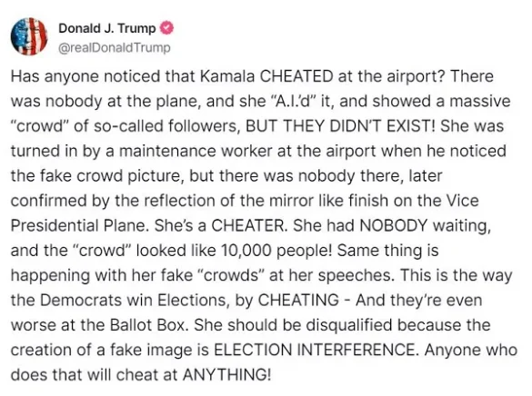The image size is (532, 396).
Task: Select the word CHEATER
Action: coord(249,225)
